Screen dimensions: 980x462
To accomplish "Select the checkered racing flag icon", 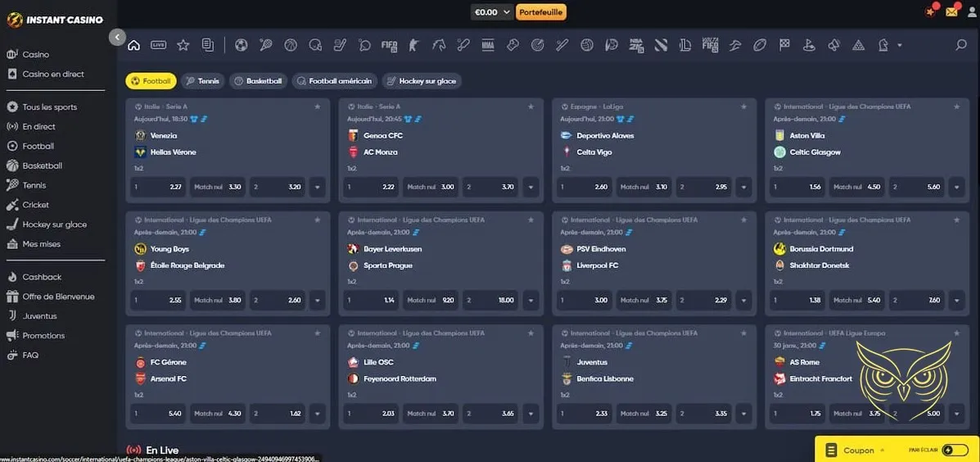I will pos(784,45).
